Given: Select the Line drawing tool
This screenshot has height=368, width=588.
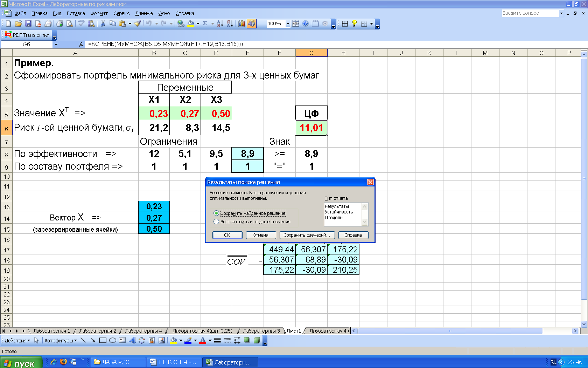Looking at the screenshot, I should (x=83, y=340).
